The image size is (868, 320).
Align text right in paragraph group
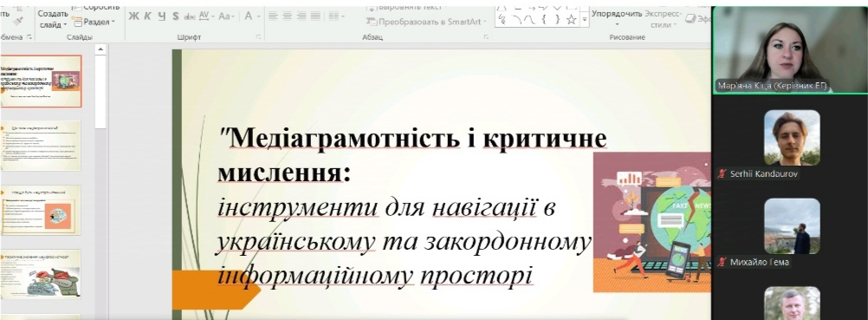(301, 16)
